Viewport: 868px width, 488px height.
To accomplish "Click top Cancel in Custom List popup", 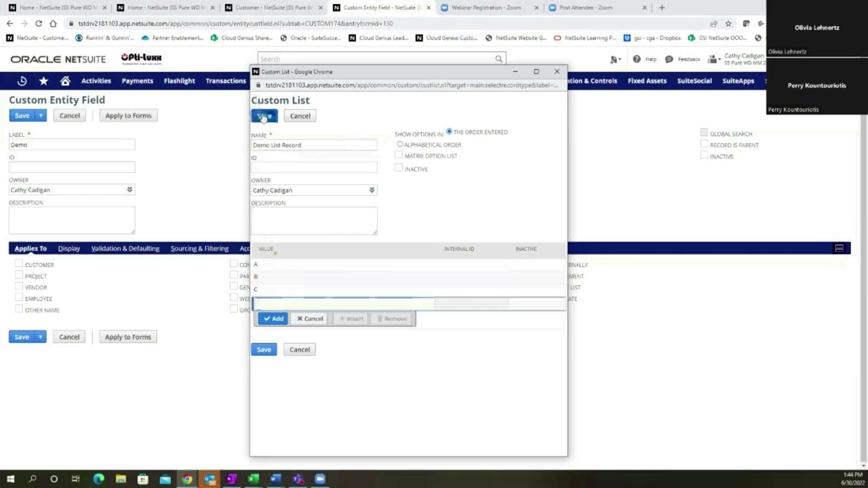I will (x=300, y=116).
